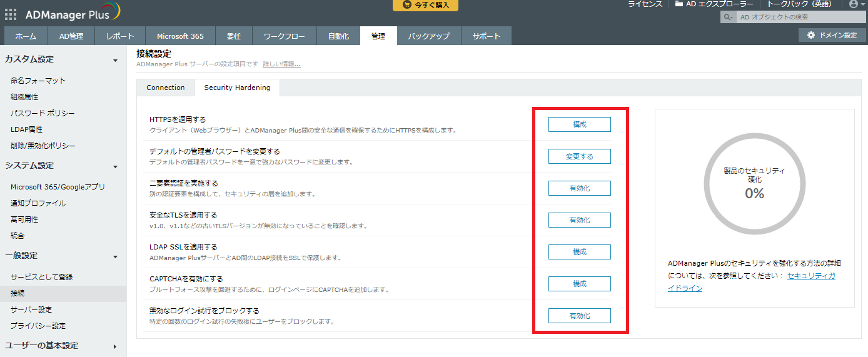Switch to the レポート tab
This screenshot has width=868, height=357.
click(x=120, y=36)
